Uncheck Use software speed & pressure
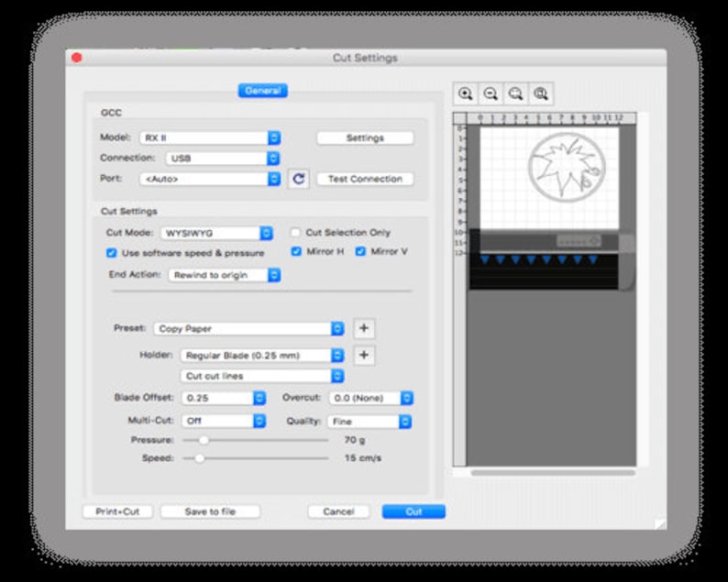The width and height of the screenshot is (728, 582). pyautogui.click(x=112, y=253)
